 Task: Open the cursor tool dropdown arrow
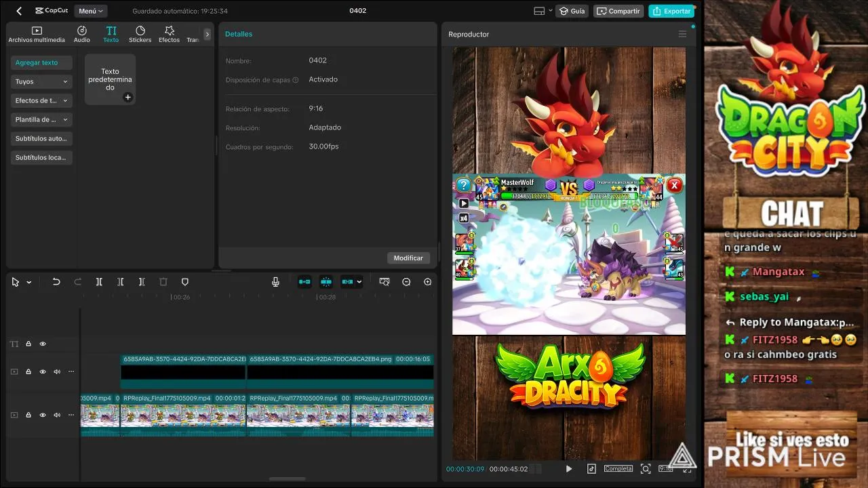(28, 282)
